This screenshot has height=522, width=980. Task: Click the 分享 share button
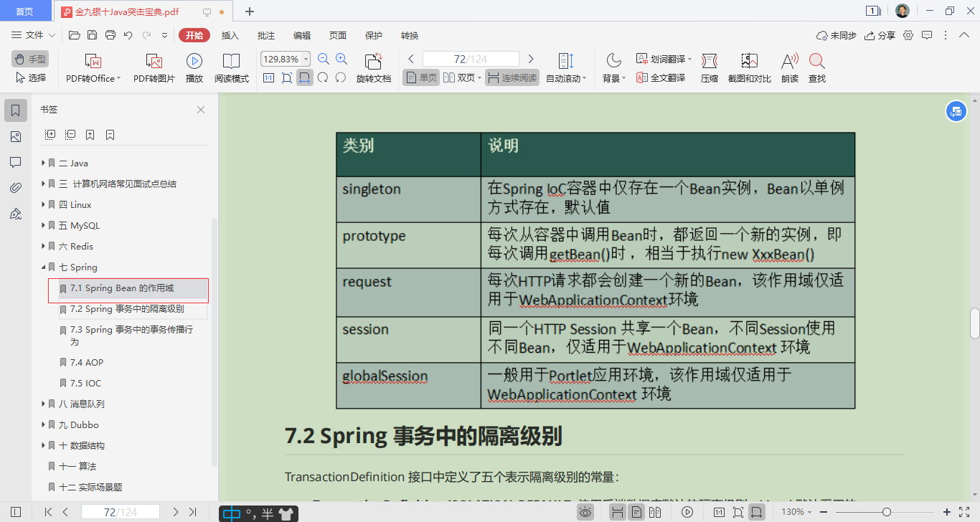coord(880,35)
